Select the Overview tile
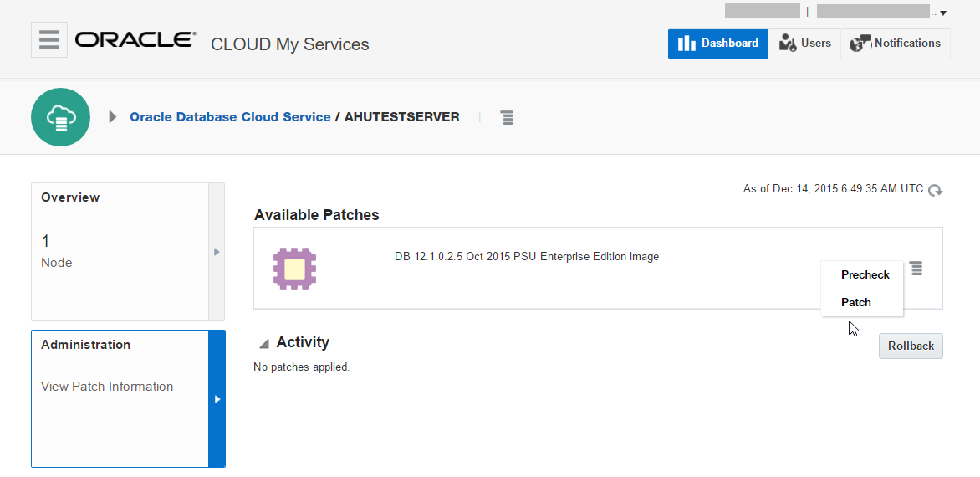 click(x=120, y=250)
